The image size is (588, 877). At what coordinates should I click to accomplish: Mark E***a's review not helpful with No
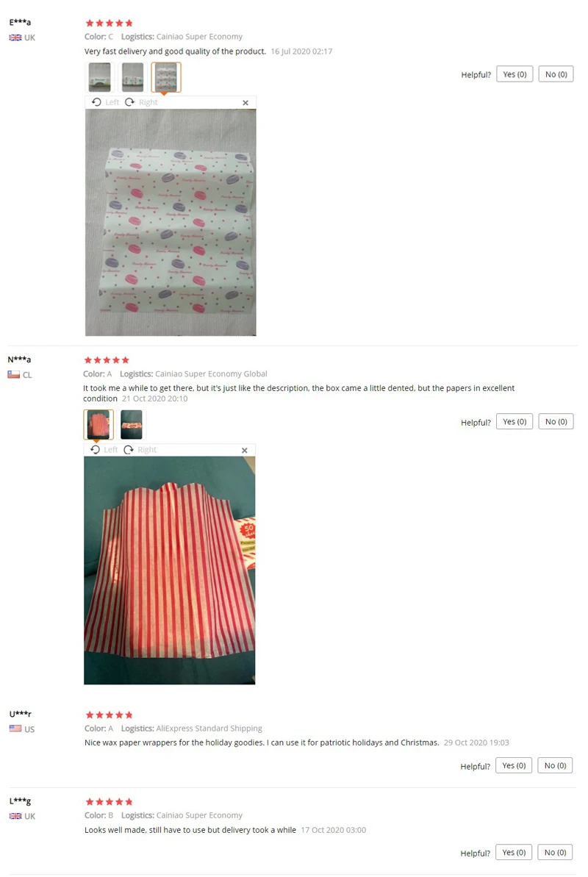556,74
